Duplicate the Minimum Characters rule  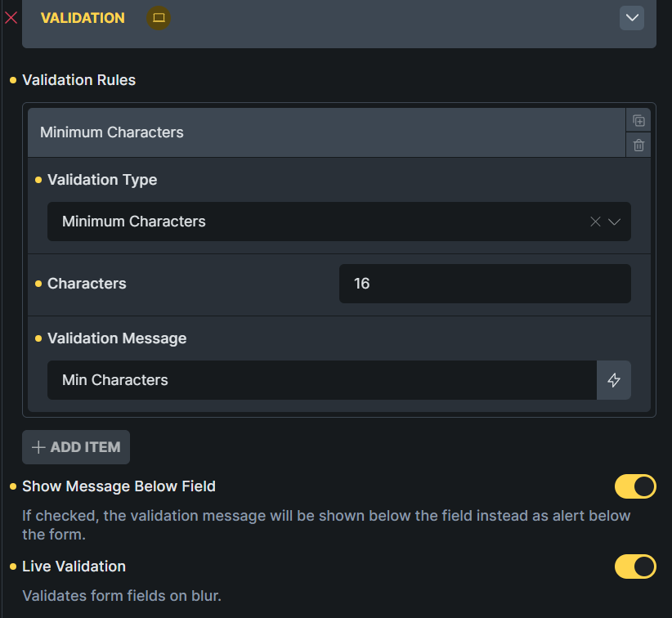[638, 121]
